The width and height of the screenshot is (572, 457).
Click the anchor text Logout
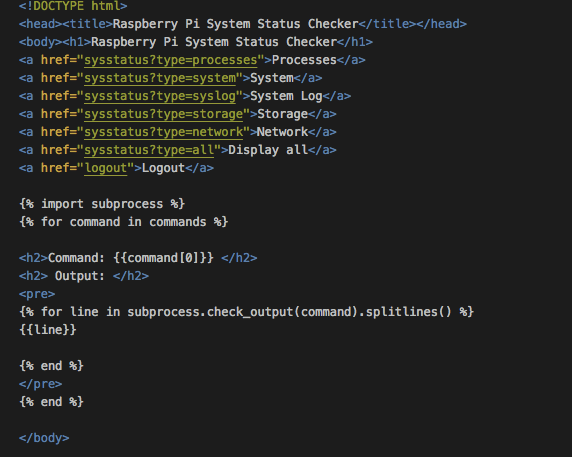click(x=163, y=168)
